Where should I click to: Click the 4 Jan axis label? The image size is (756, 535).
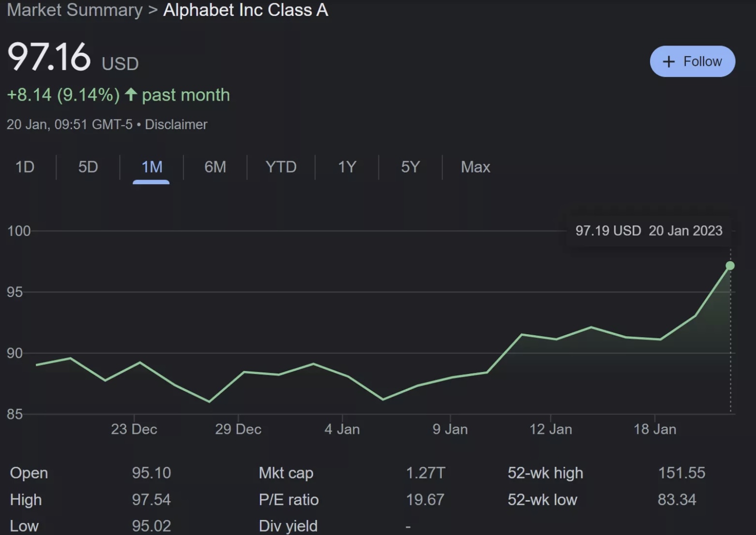pos(342,429)
